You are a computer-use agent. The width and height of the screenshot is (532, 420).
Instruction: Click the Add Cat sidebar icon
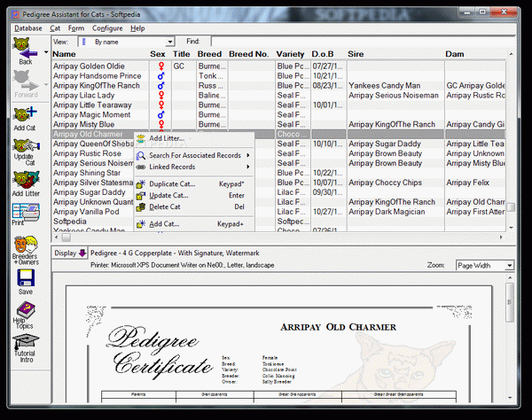point(25,118)
